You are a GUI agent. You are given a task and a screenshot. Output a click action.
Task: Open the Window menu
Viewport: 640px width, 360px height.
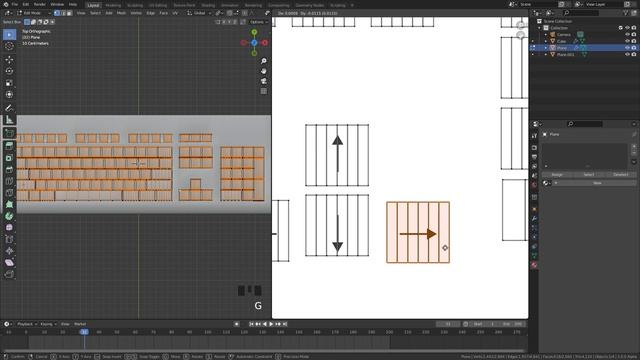pos(57,4)
